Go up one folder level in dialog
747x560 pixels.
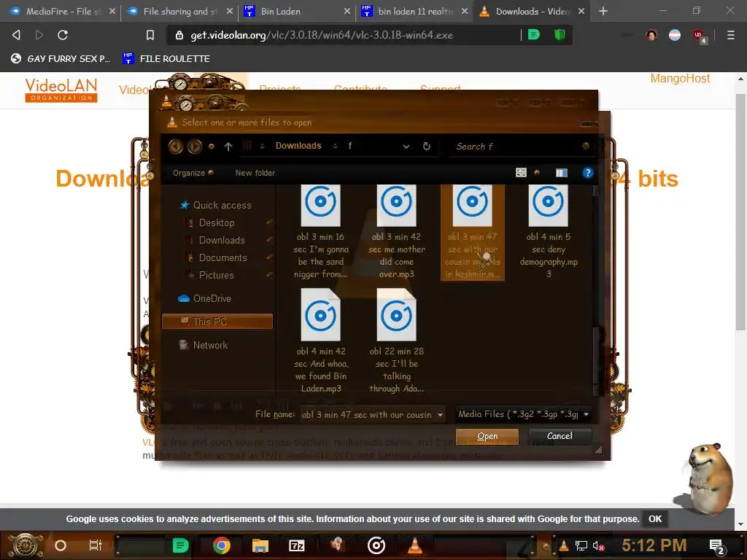point(228,147)
